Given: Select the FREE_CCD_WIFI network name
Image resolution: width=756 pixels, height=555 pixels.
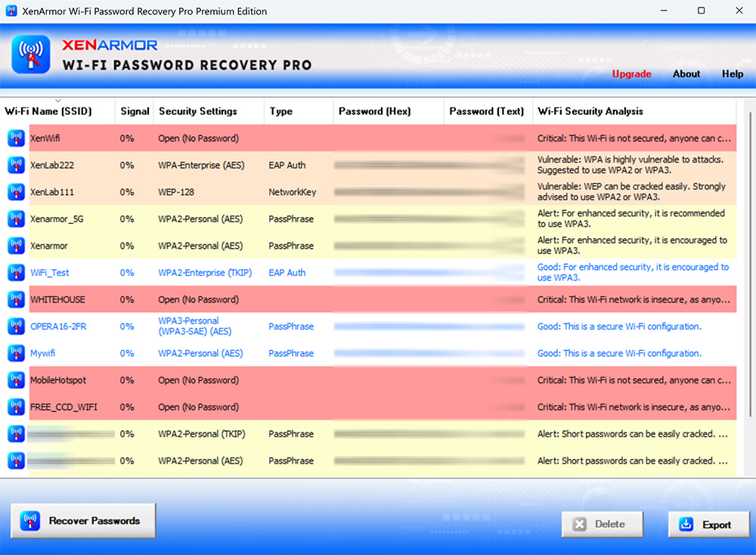Looking at the screenshot, I should pos(64,407).
